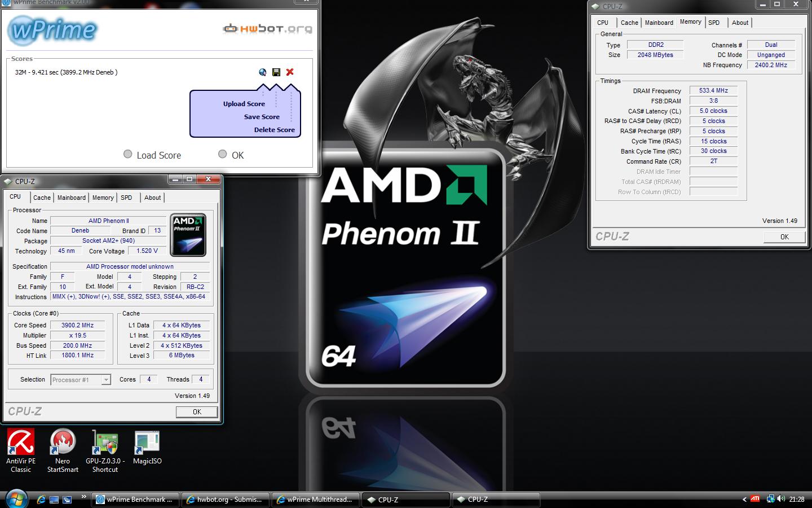Click the memory Type field DDR2
This screenshot has height=508, width=812.
[x=655, y=45]
